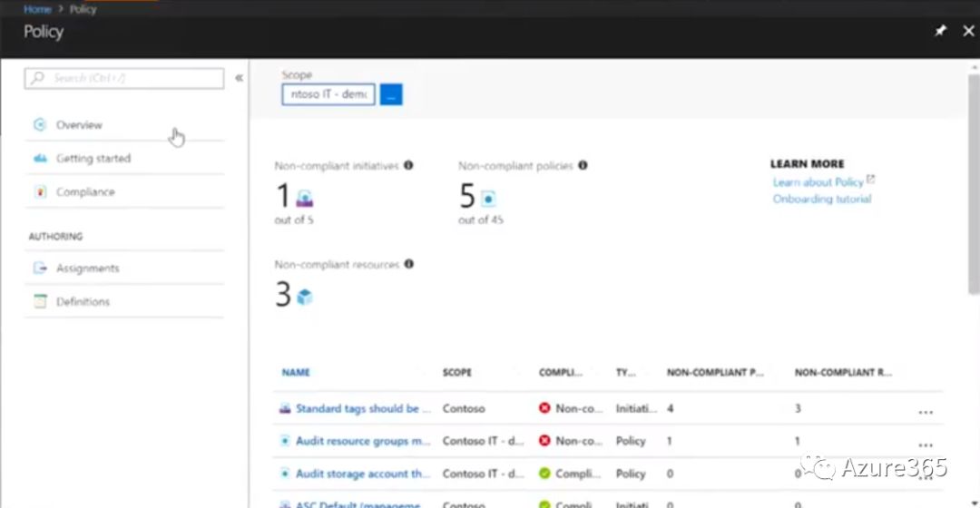Click the Learn about Policy link
Viewport: 980px width, 508px height.
tap(818, 182)
